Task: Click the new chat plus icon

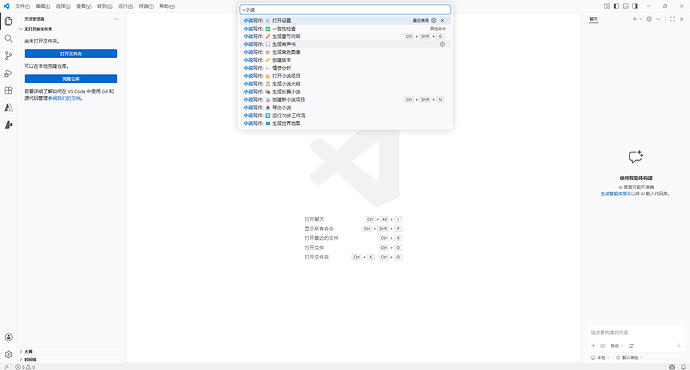Action: [x=635, y=19]
